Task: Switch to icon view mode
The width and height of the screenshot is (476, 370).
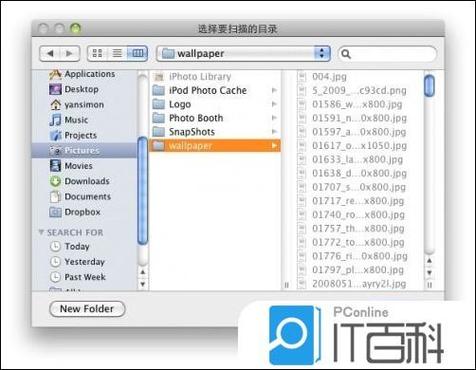Action: click(97, 53)
